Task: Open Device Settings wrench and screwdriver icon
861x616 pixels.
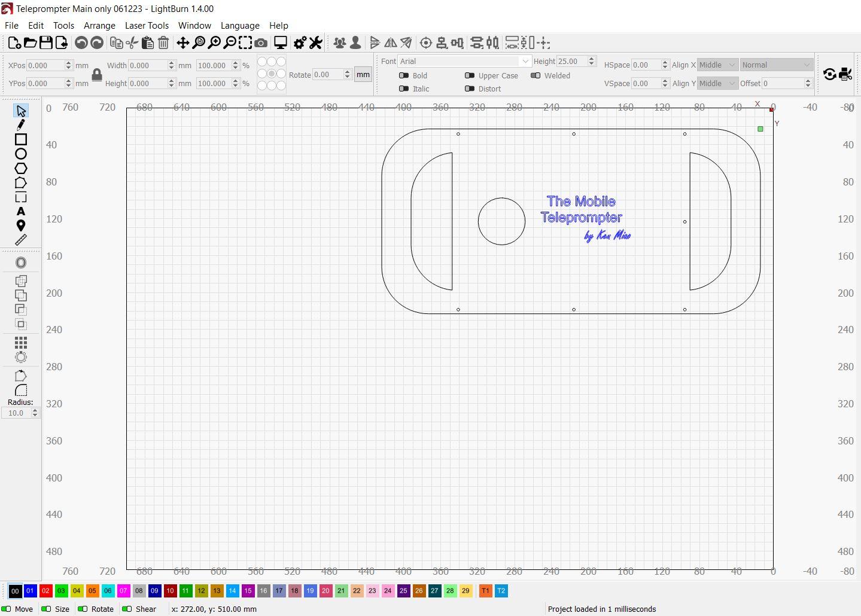Action: (315, 42)
